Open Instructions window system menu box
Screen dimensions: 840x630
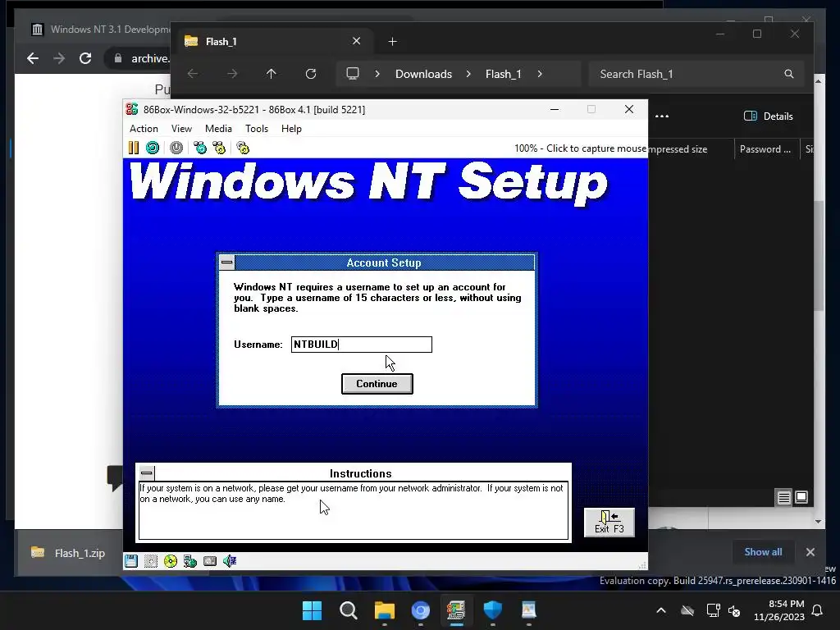[146, 473]
